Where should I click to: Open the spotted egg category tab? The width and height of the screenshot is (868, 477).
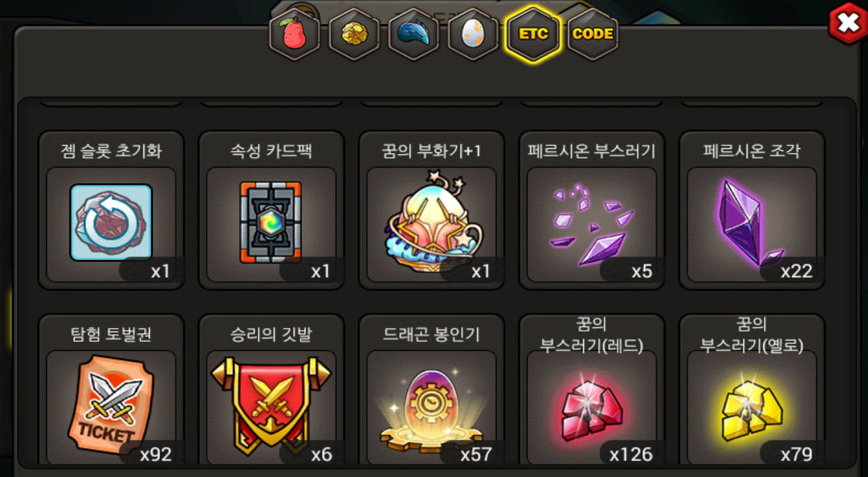pyautogui.click(x=473, y=34)
